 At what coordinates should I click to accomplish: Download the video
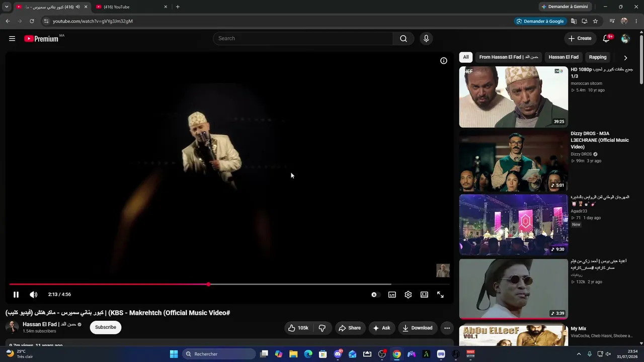[x=418, y=328]
